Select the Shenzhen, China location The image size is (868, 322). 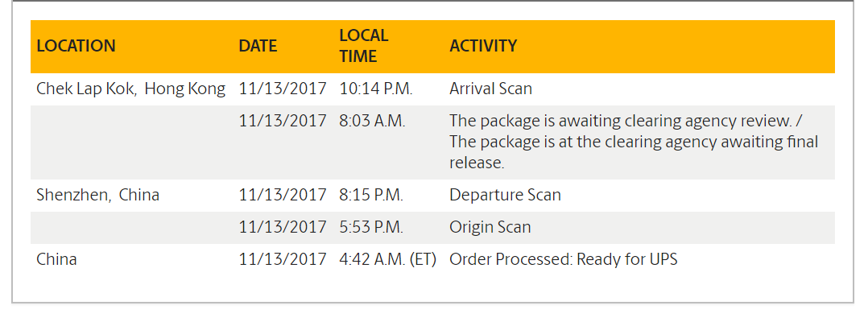pyautogui.click(x=97, y=195)
